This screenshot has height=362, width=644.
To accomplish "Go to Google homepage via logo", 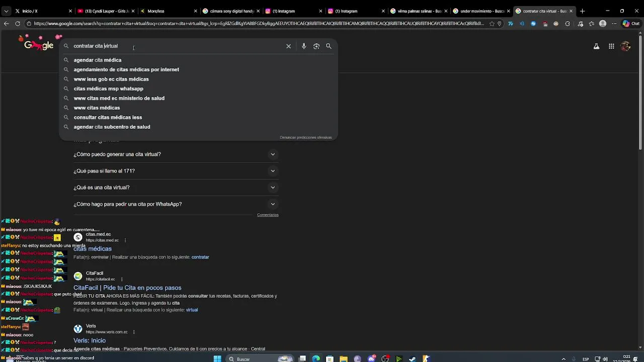I will click(x=38, y=45).
